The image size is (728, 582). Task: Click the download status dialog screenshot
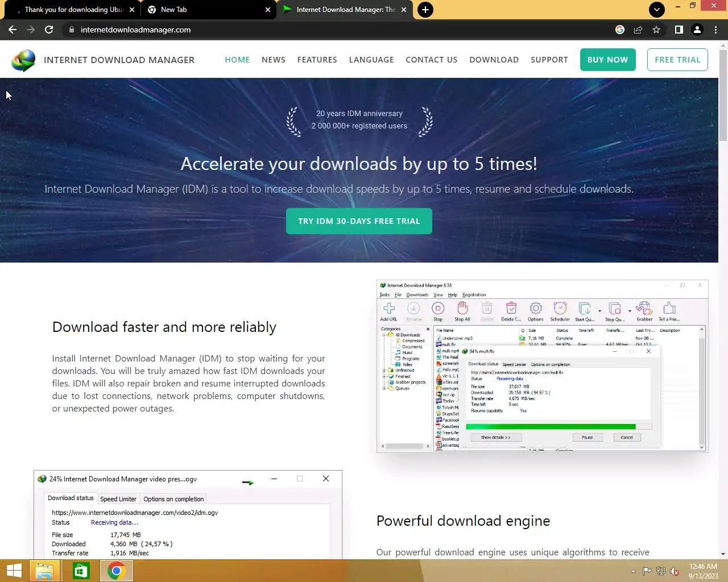click(x=188, y=515)
